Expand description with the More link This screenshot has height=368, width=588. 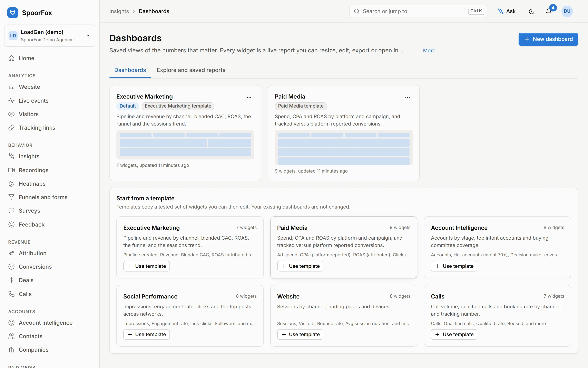(429, 51)
